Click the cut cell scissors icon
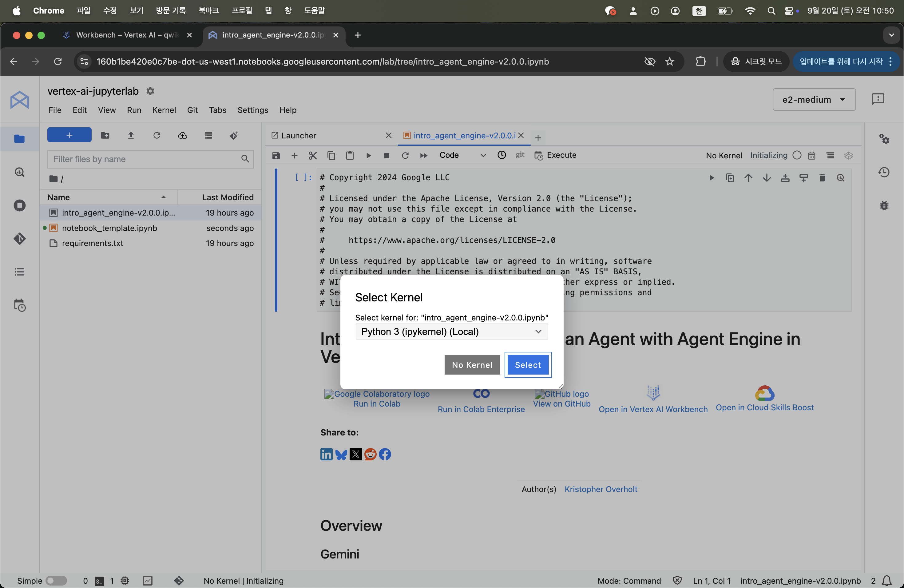 (x=313, y=155)
